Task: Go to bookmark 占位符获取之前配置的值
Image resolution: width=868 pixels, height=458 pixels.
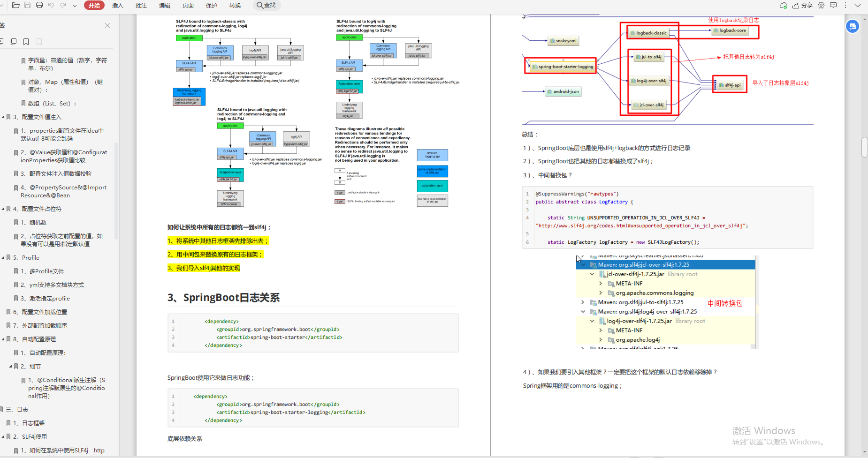Action: tap(62, 240)
